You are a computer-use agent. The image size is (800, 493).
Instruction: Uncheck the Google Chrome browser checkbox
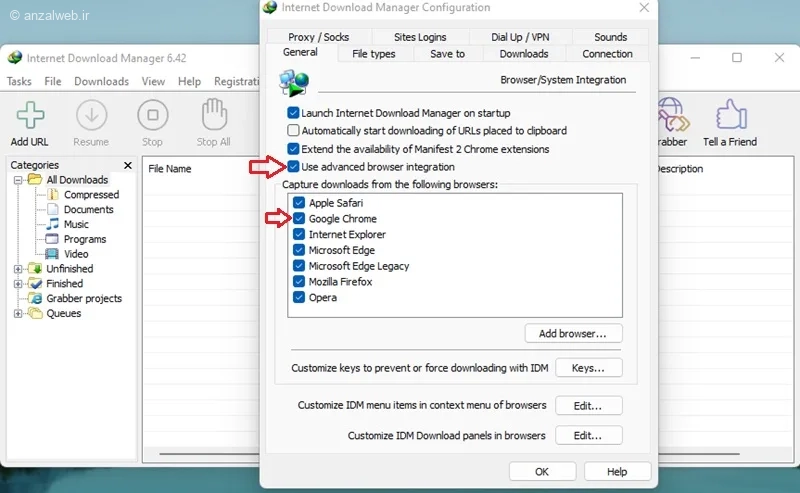point(299,218)
